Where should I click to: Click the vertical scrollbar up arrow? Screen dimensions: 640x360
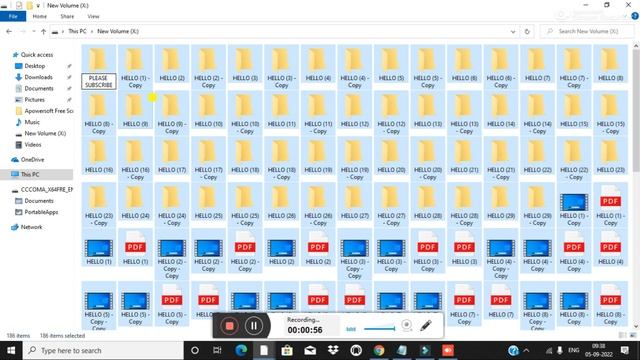click(636, 46)
